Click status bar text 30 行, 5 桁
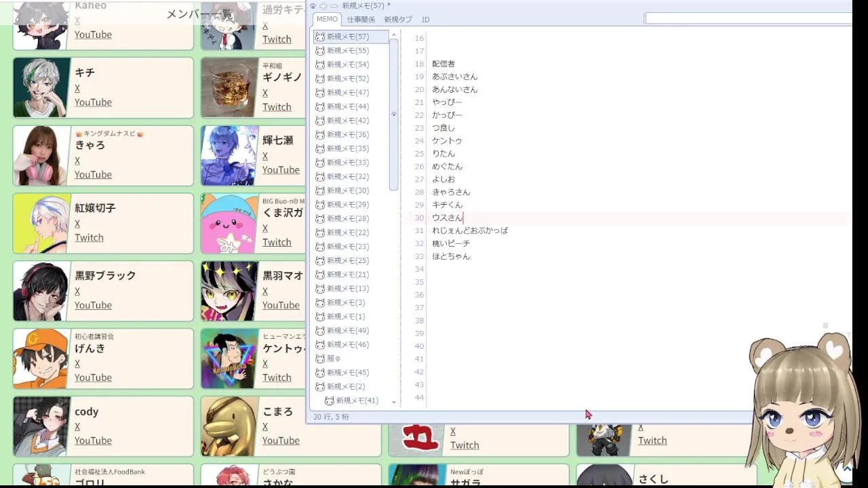Screen dimensions: 868x488 click(x=331, y=417)
